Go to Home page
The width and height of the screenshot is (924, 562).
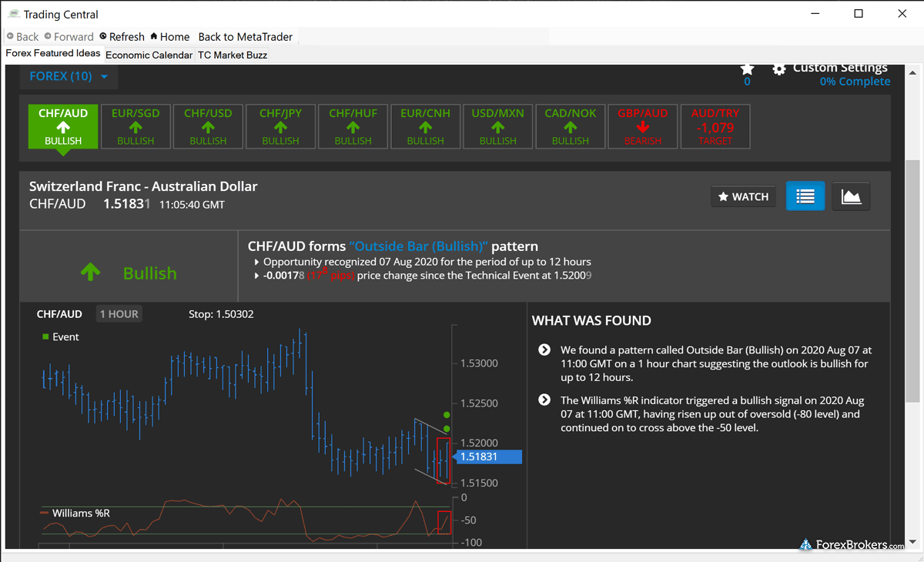click(170, 36)
